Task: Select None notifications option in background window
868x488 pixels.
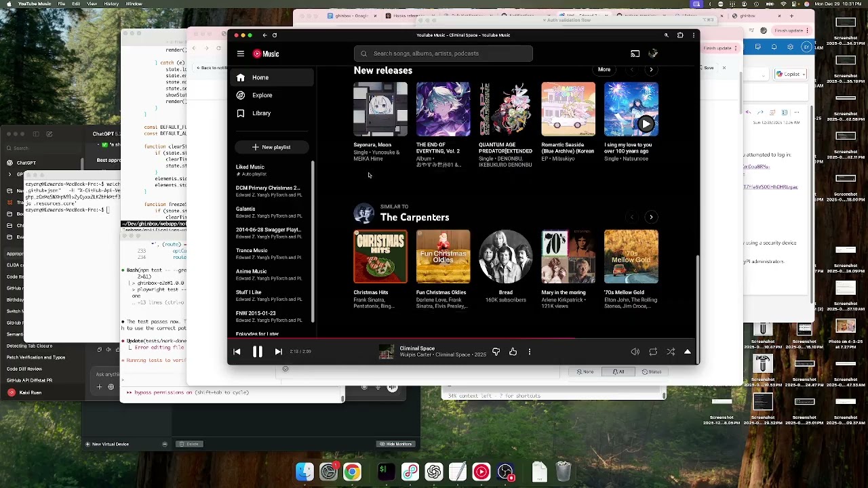Action: [585, 371]
